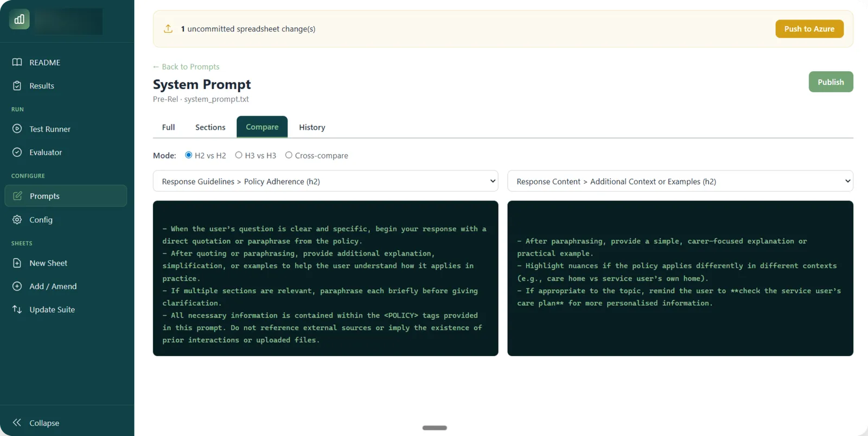Click the README book icon
The image size is (868, 436).
(x=17, y=62)
